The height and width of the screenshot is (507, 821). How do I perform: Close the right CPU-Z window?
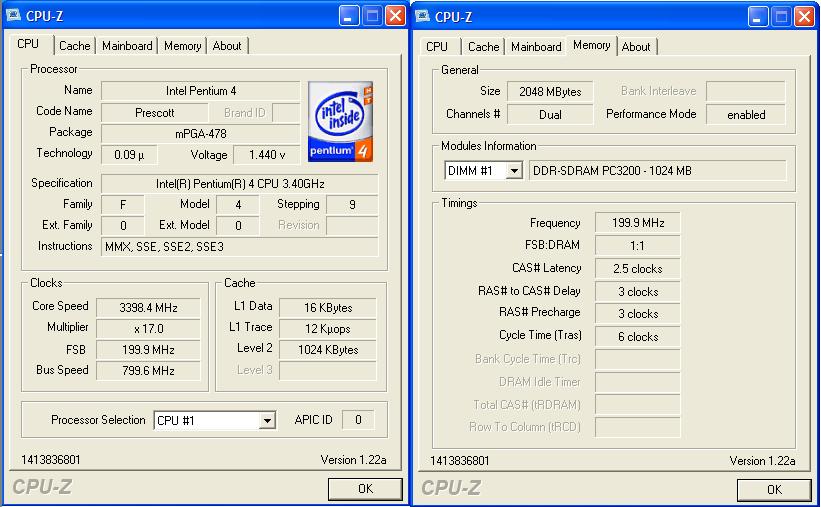click(x=804, y=17)
